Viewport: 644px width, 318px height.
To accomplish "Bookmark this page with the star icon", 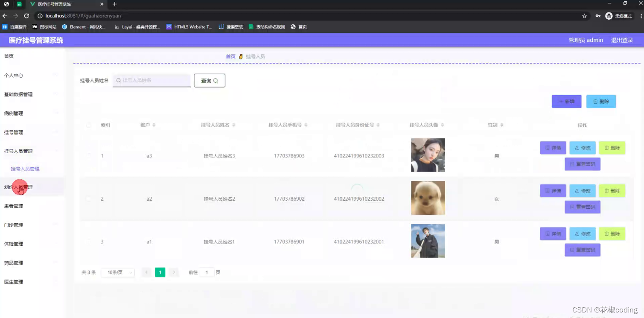I will (584, 16).
